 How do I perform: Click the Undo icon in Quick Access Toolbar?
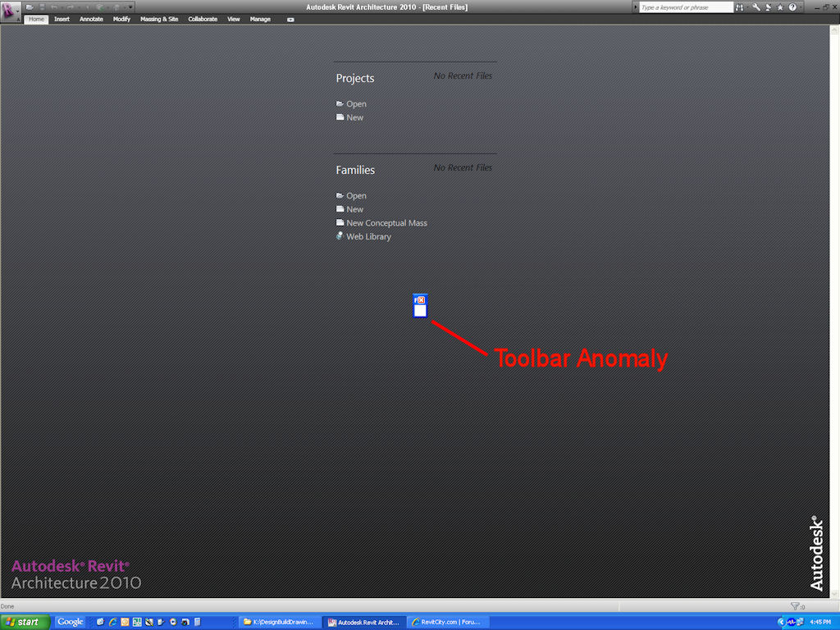[x=54, y=7]
